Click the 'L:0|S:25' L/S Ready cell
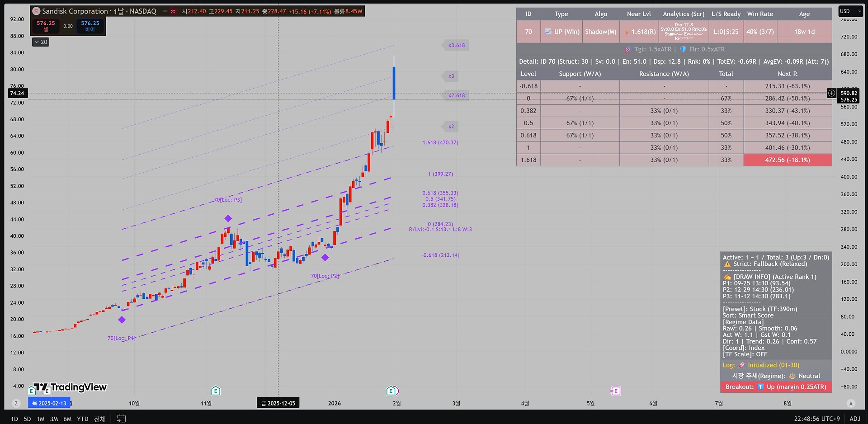This screenshot has height=424, width=868. pyautogui.click(x=726, y=32)
